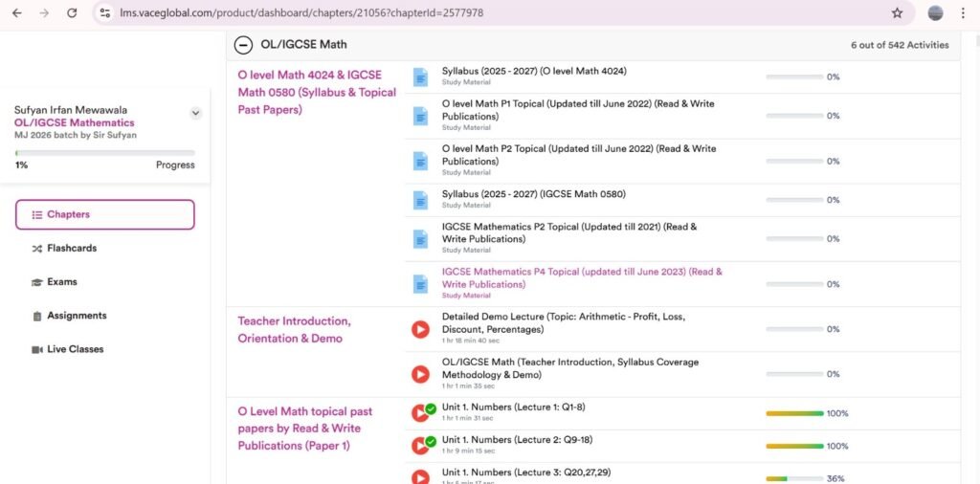
Task: Select Chapters in the sidebar
Action: tap(105, 214)
